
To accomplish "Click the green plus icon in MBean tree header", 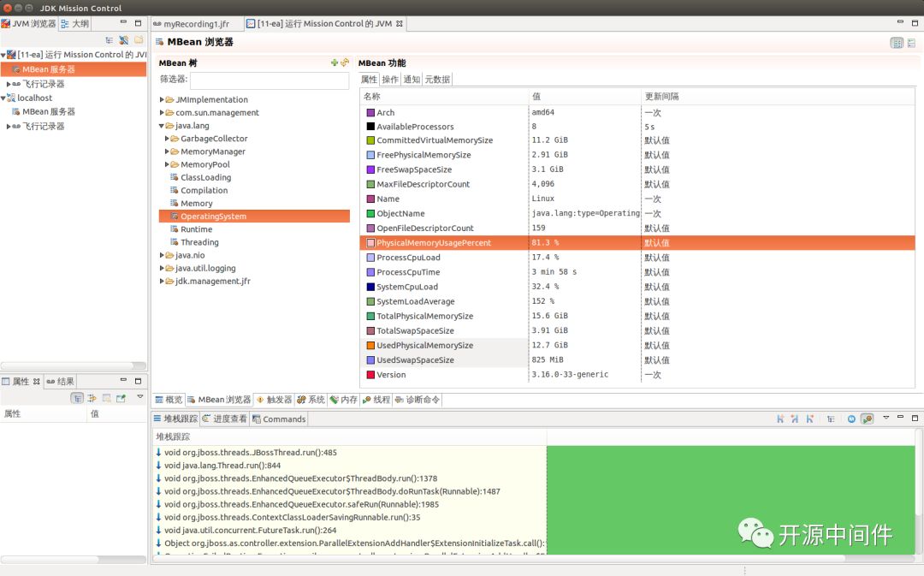I will click(335, 62).
